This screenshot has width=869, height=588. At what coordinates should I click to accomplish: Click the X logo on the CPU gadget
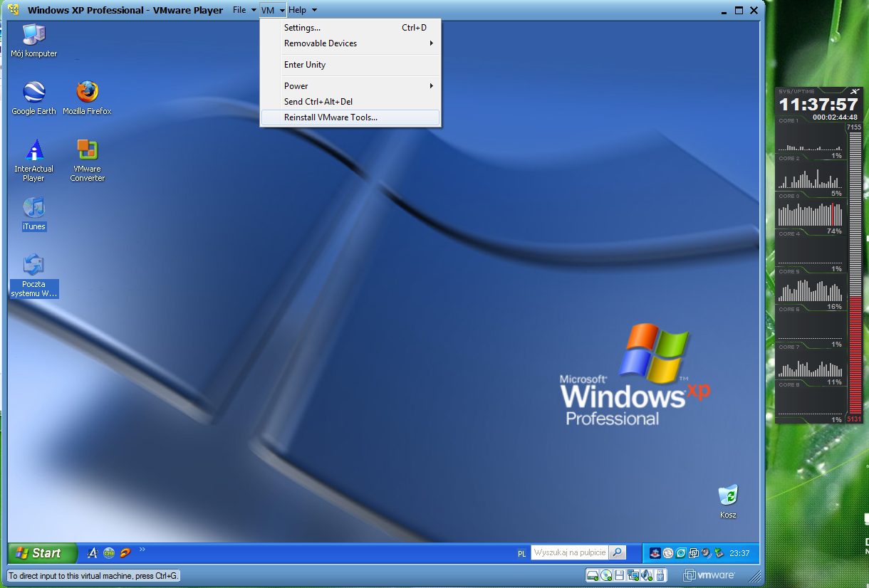click(855, 91)
